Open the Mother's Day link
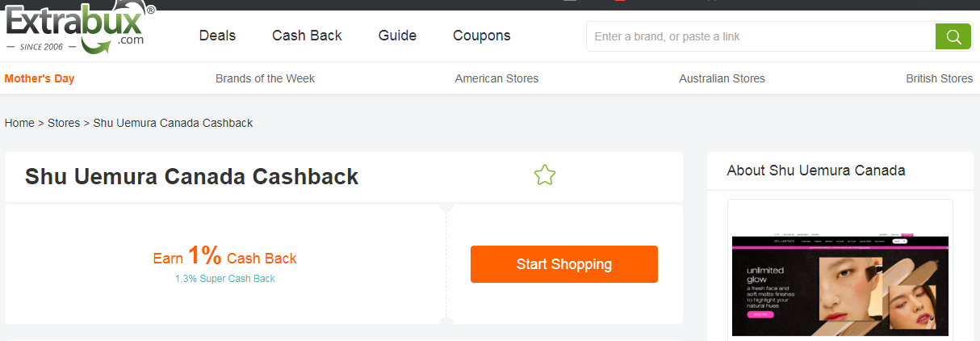The image size is (980, 341). click(40, 78)
